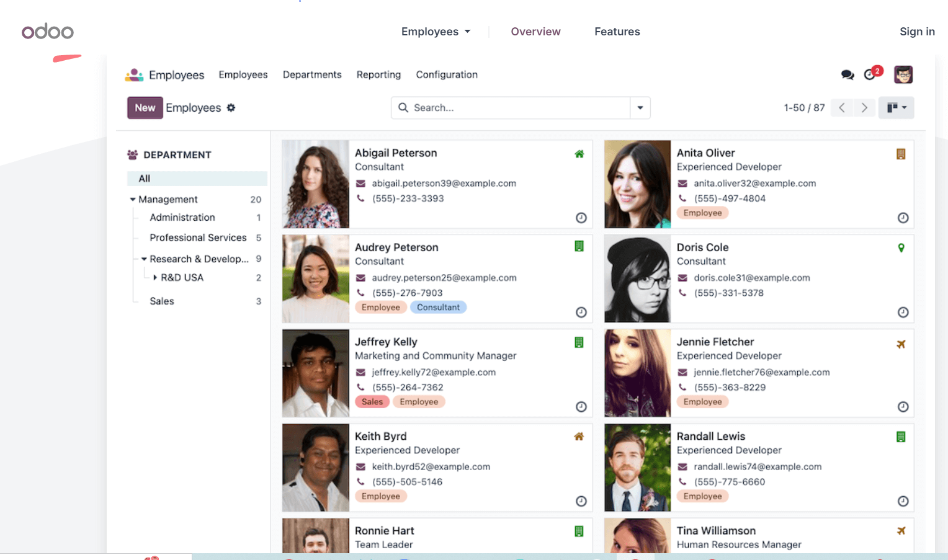Image resolution: width=948 pixels, height=560 pixels.
Task: Go to next page of employees
Action: (864, 108)
